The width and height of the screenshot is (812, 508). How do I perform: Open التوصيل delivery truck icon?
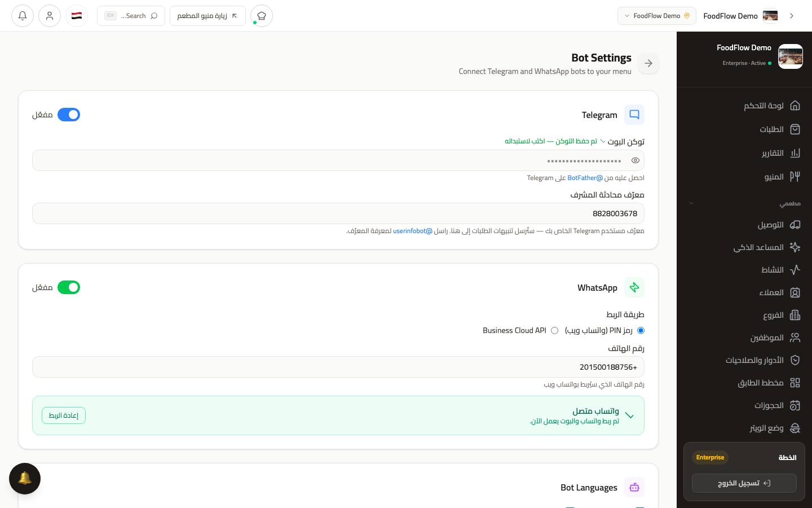coord(795,225)
